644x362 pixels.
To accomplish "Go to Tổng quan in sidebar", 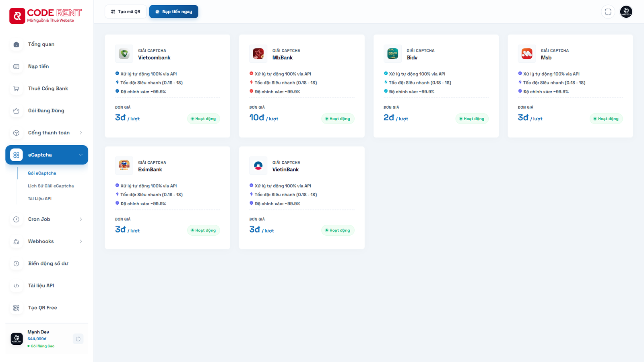I will point(41,44).
